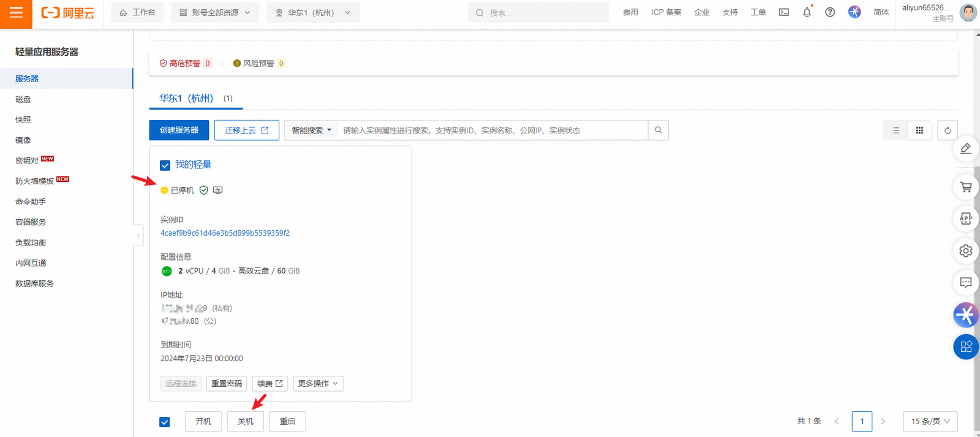Focus the top search box

[538, 12]
